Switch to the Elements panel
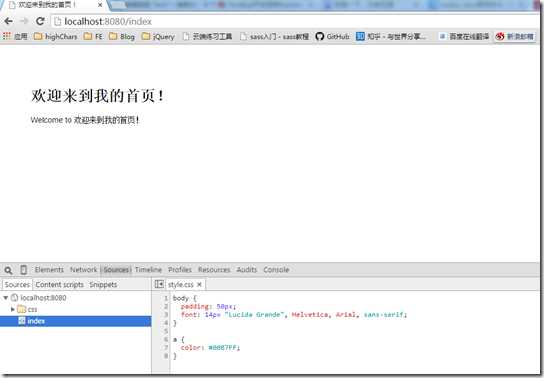Screen dimensions: 544x378 49,270
